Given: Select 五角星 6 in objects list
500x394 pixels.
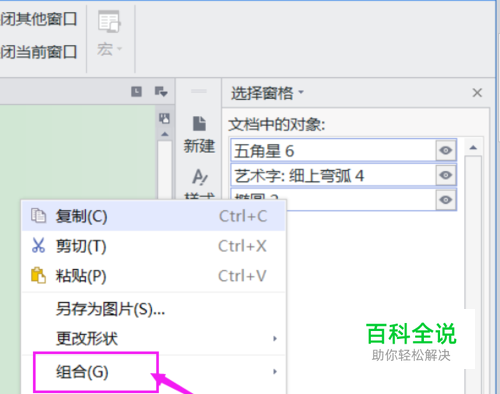Looking at the screenshot, I should tap(333, 151).
